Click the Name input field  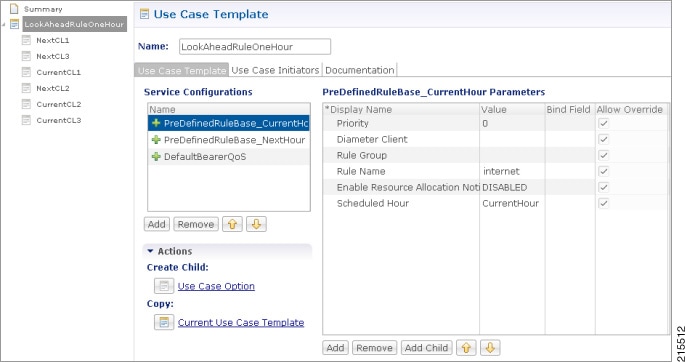tap(255, 47)
